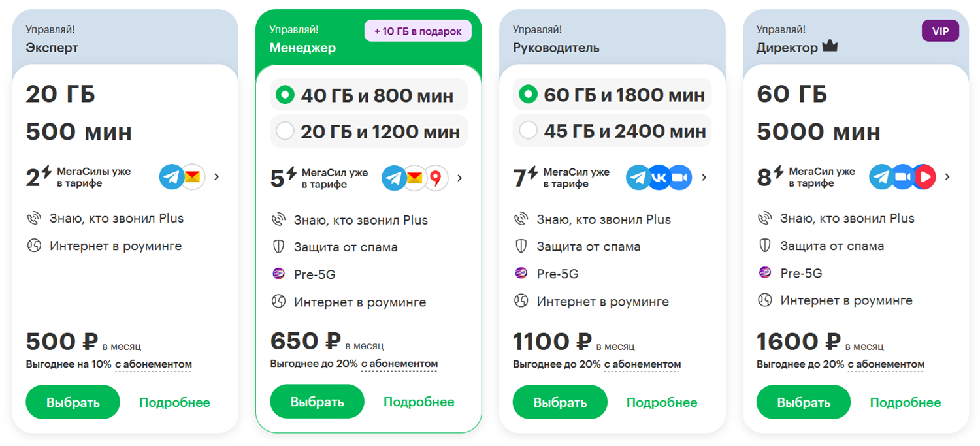This screenshot has height=446, width=980.
Task: Choose the 45 ГБ и 2400 мин option
Action: 528,131
